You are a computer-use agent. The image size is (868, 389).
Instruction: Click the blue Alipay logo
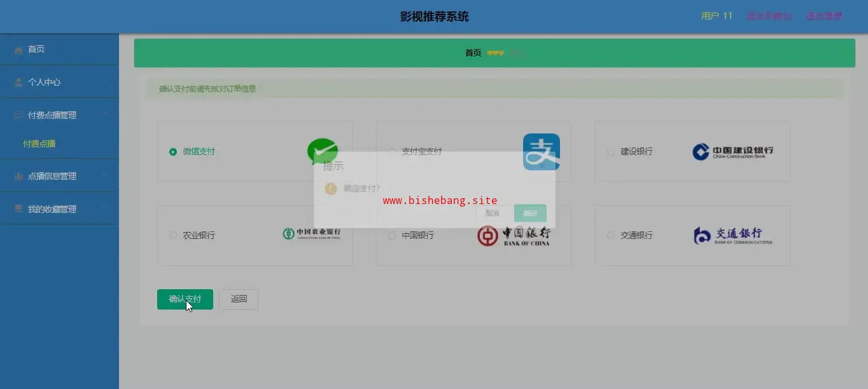click(542, 151)
